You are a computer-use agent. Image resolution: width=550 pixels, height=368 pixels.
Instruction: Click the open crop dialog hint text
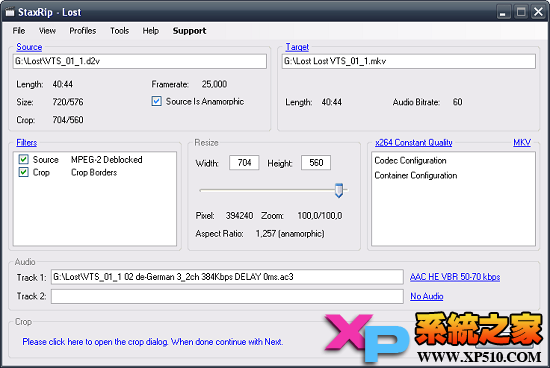point(153,342)
